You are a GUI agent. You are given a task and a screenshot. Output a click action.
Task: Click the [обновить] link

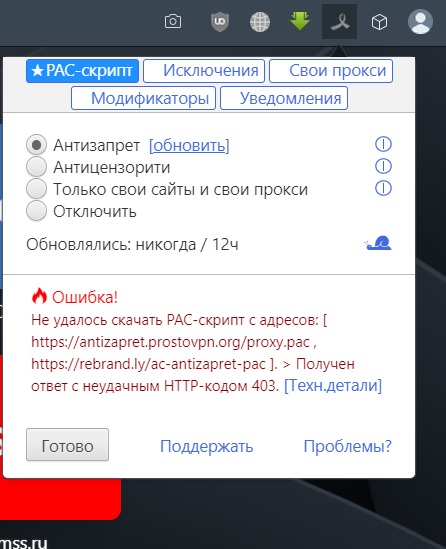(x=189, y=145)
